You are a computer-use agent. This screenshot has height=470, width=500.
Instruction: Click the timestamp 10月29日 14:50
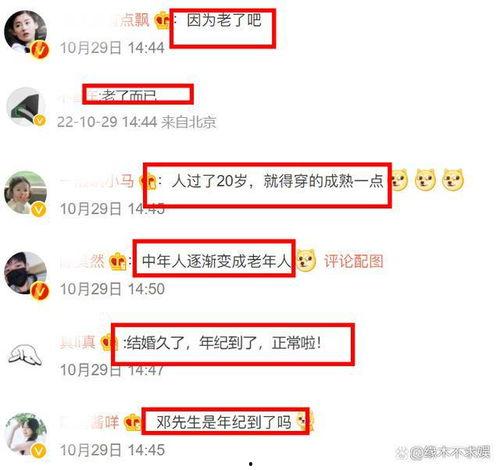[112, 289]
